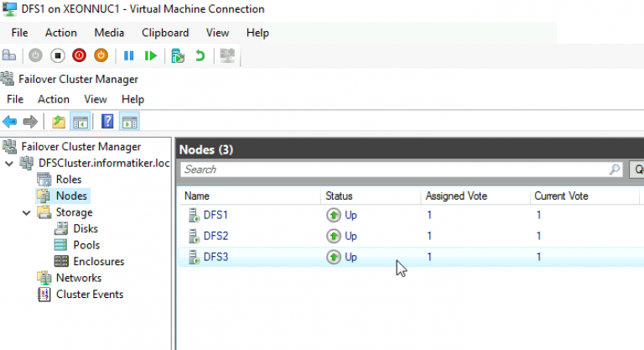Shut down the VM using the red power icon
The width and height of the screenshot is (644, 350).
(79, 55)
